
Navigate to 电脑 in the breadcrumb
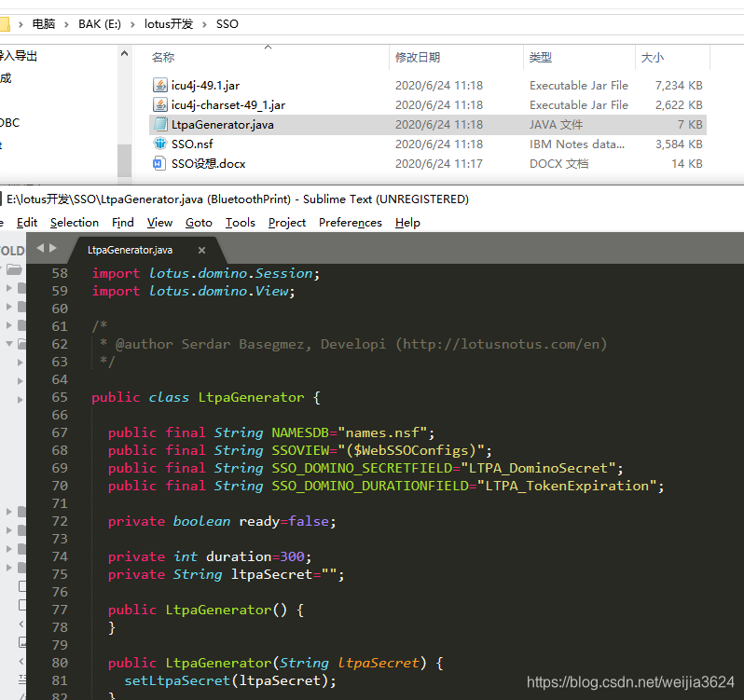(44, 23)
